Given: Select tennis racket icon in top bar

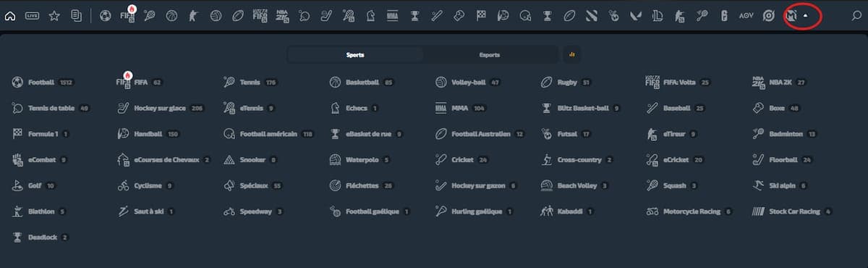Looking at the screenshot, I should (150, 15).
